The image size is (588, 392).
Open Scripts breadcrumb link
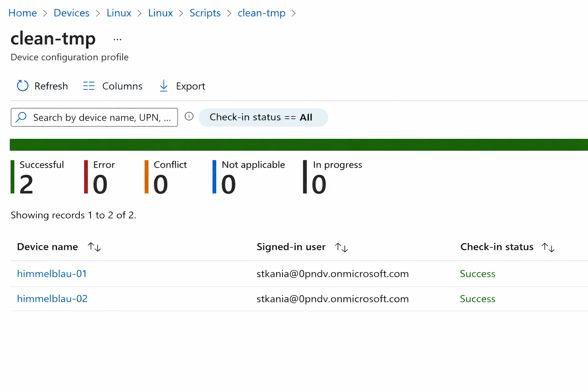pyautogui.click(x=205, y=13)
